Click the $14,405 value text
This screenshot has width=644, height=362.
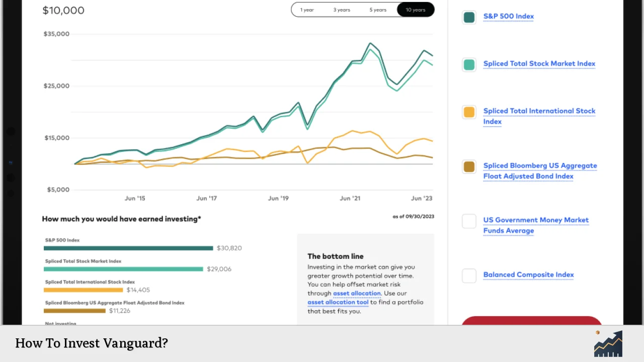(x=138, y=290)
